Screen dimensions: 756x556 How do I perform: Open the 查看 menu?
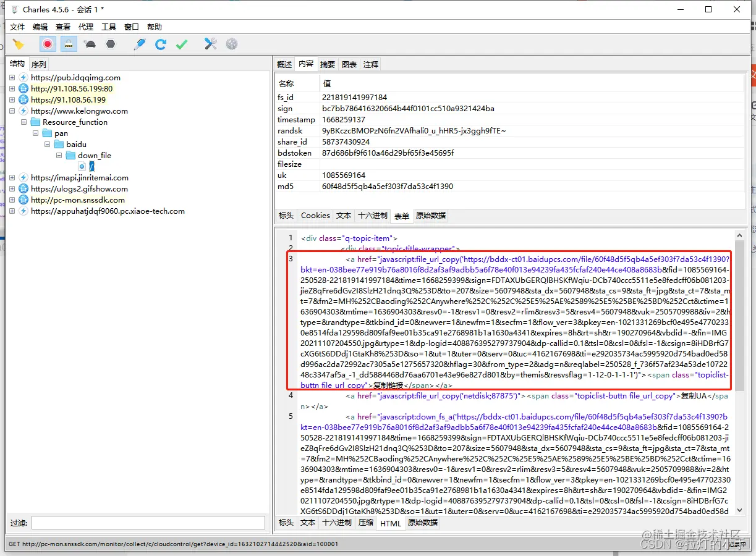pyautogui.click(x=63, y=27)
